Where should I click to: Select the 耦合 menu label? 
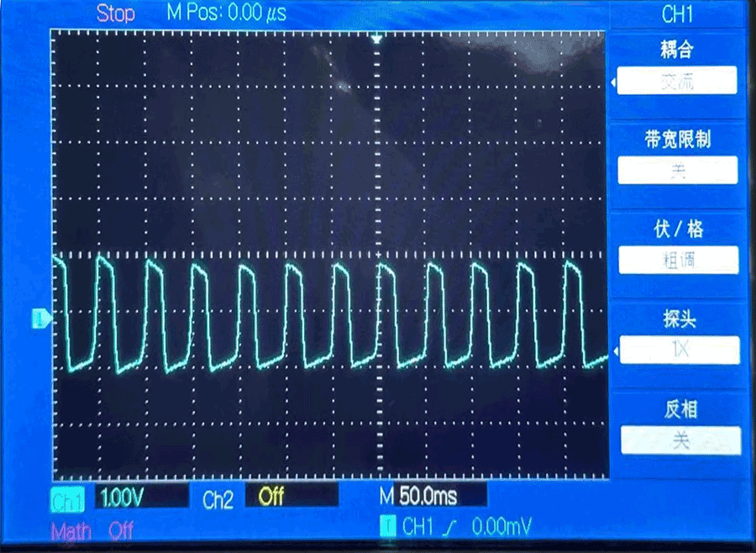[677, 50]
